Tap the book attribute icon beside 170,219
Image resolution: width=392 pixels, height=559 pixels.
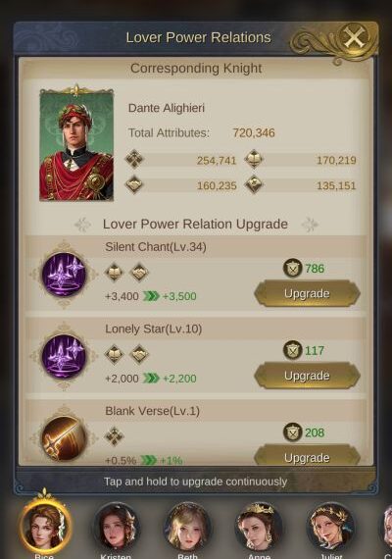coord(254,159)
